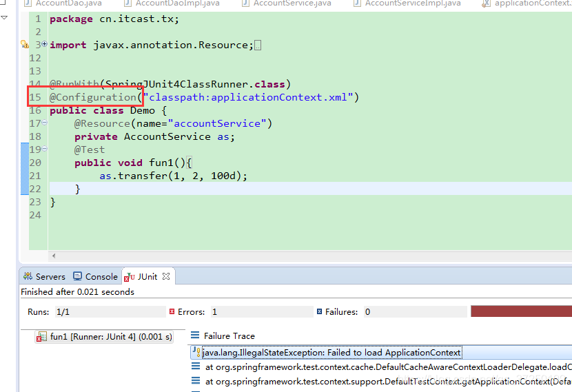Select the DefaultTestContext.getApplicationContext stack trace line
This screenshot has width=572, height=392.
pos(381,382)
